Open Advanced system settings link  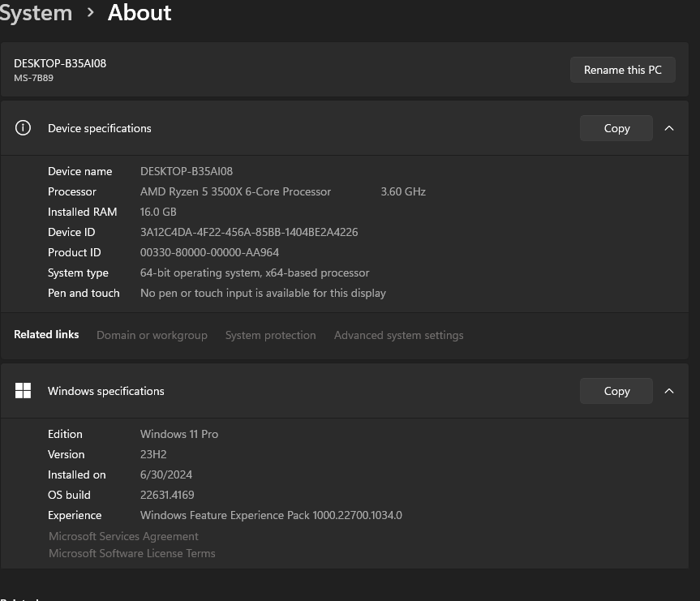coord(398,335)
